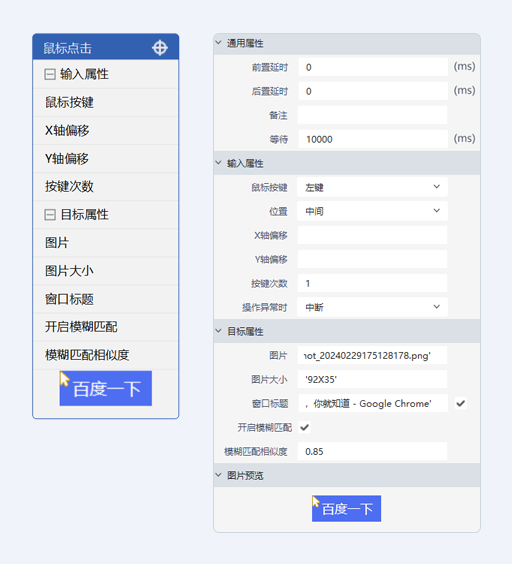Click the 模糊匹配相似度 field showing 0.85
The image size is (512, 564).
pos(373,451)
